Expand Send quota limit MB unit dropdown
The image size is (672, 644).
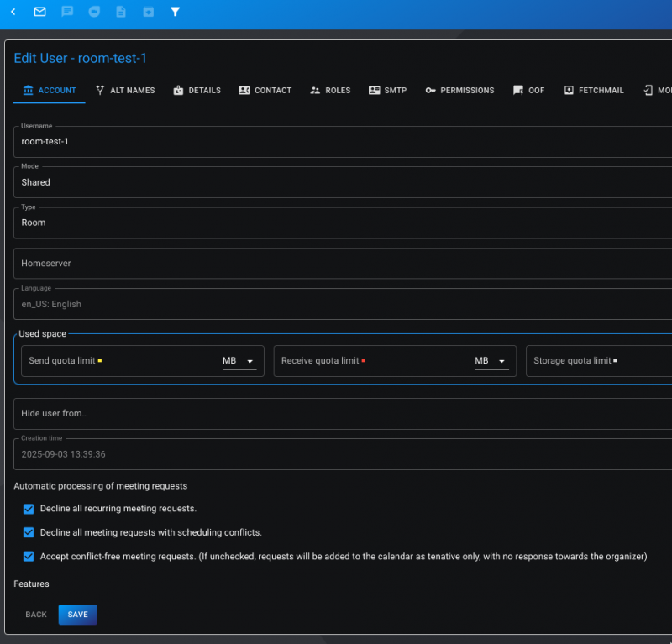(239, 361)
